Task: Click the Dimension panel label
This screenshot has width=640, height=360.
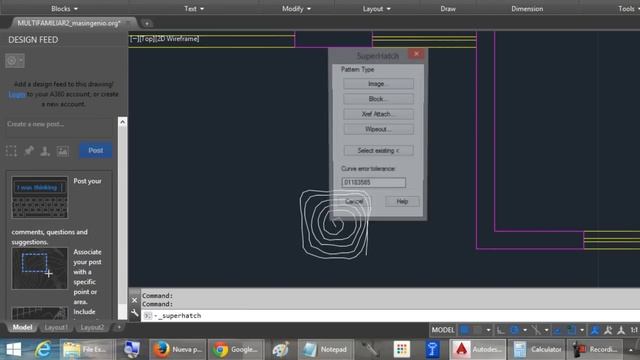Action: click(x=527, y=9)
